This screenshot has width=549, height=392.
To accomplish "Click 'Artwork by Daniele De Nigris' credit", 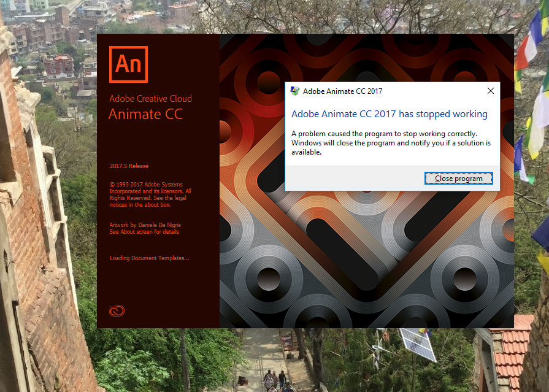I will [x=145, y=225].
